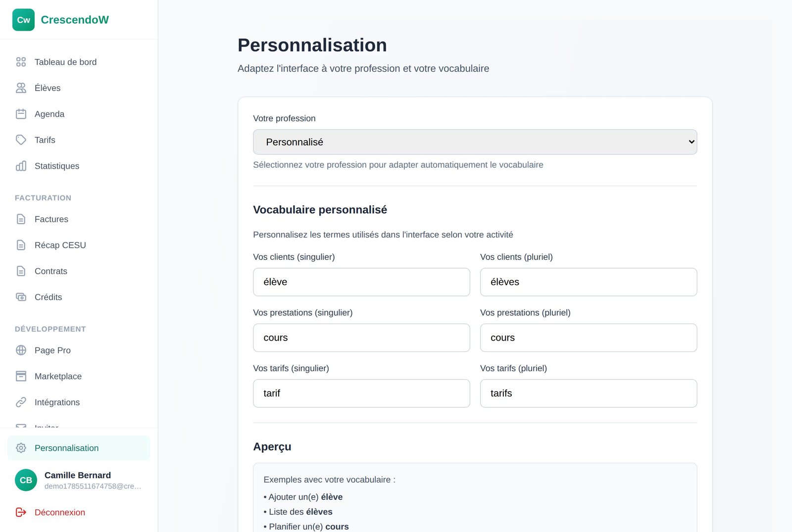Click the CrescendoW brand name
This screenshot has width=792, height=532.
click(x=75, y=20)
